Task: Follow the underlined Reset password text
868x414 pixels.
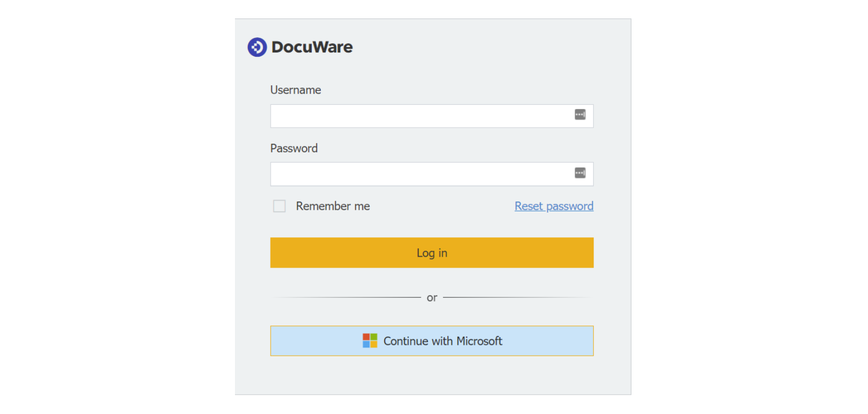Action: (x=553, y=206)
